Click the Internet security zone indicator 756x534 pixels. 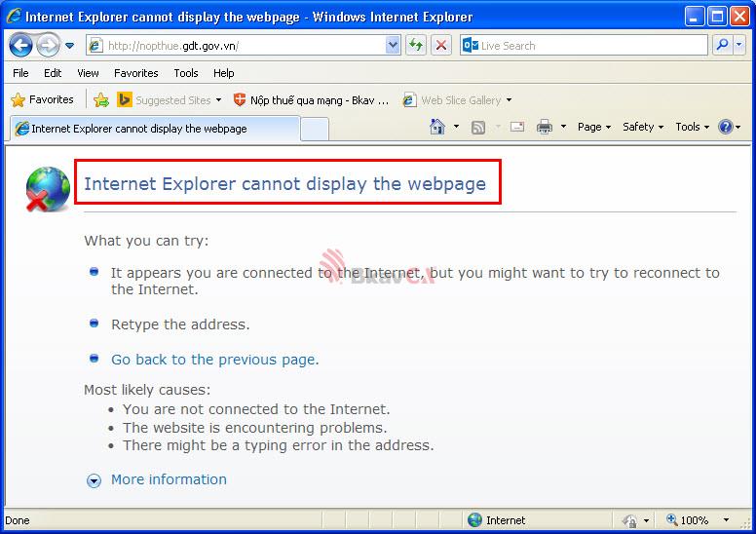(497, 520)
